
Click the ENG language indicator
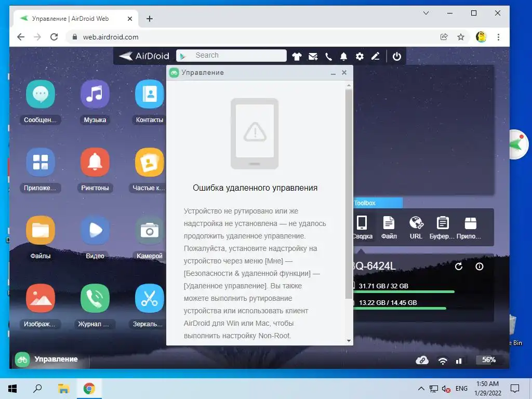tap(461, 389)
